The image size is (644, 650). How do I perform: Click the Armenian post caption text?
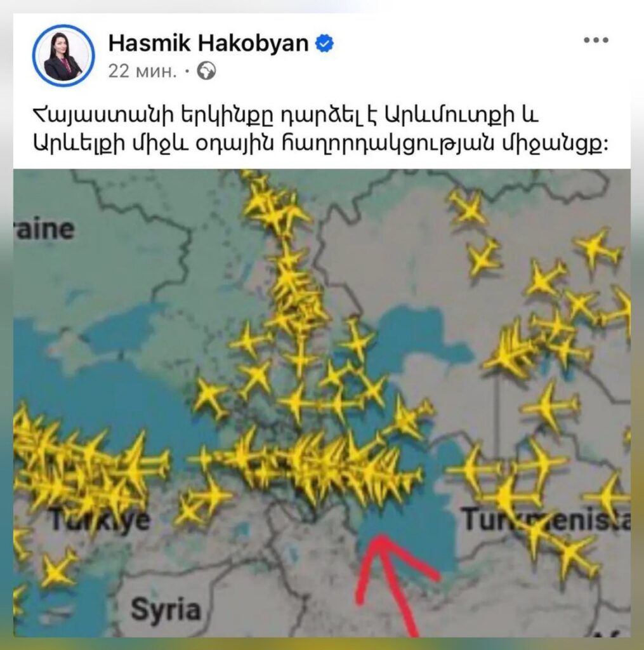point(320,129)
